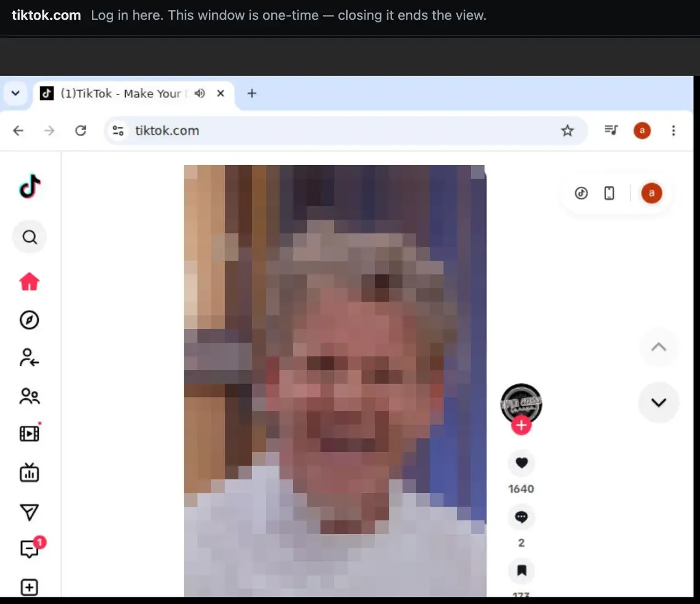Open the LIVE icon in sidebar
700x604 pixels.
click(30, 472)
